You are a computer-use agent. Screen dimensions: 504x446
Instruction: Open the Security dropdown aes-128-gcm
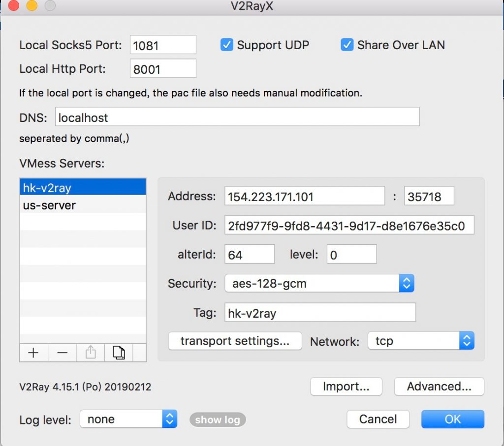coord(319,283)
